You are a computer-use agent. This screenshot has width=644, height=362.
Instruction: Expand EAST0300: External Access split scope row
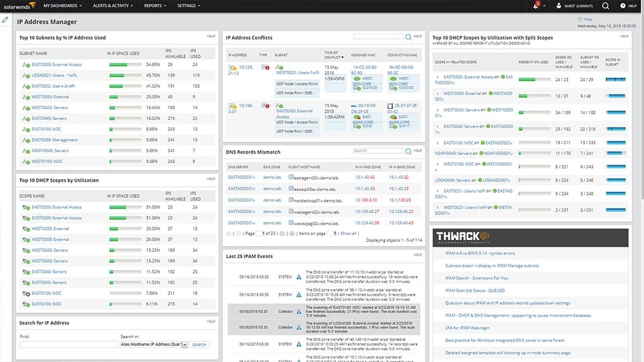pyautogui.click(x=437, y=76)
